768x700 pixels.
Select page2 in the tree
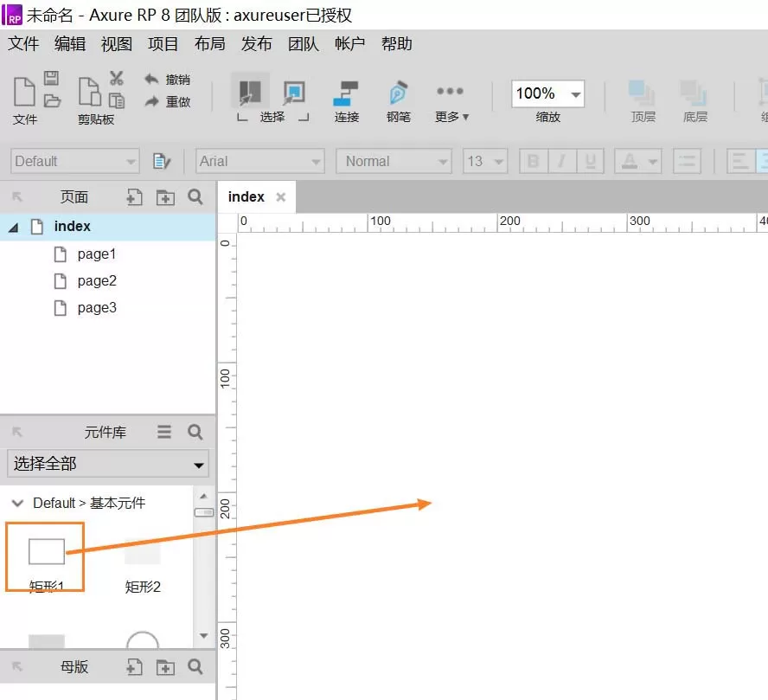click(97, 281)
